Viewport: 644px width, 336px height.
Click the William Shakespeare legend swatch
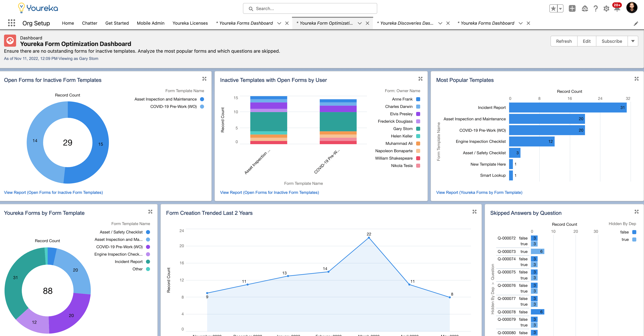coord(418,158)
